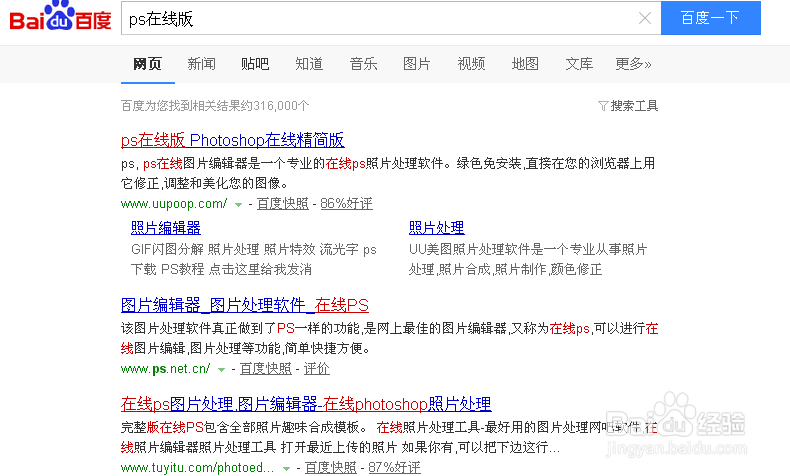The width and height of the screenshot is (790, 476).
Task: Click the www.uupoop.com/ URL
Action: coord(174,203)
